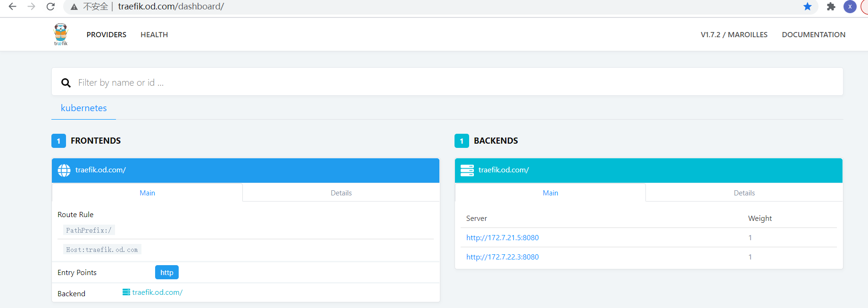Open the Providers menu item
This screenshot has height=308, width=868.
[x=107, y=34]
